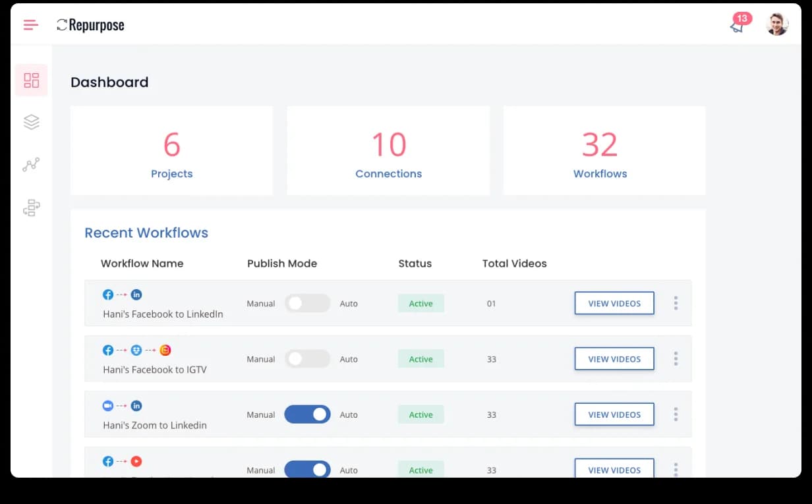The image size is (812, 504).
Task: Click Dropbox icon in Facebook to IGTV row
Action: [136, 350]
